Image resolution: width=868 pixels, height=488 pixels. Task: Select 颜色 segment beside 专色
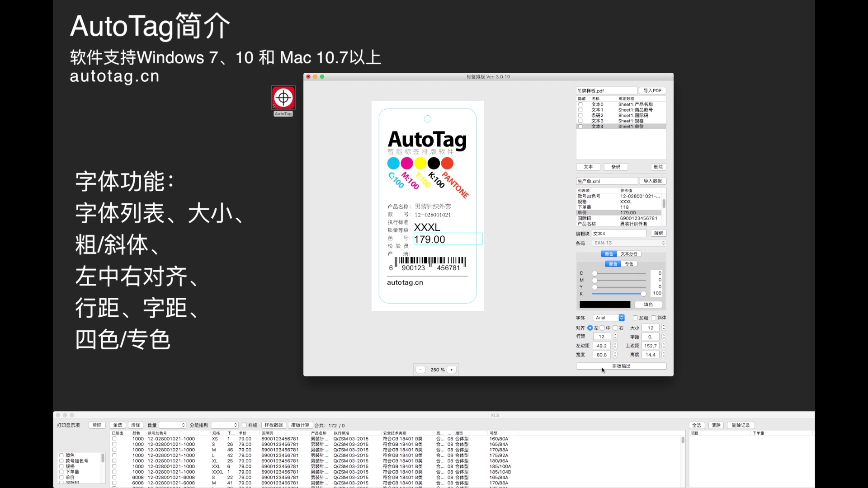click(x=613, y=264)
